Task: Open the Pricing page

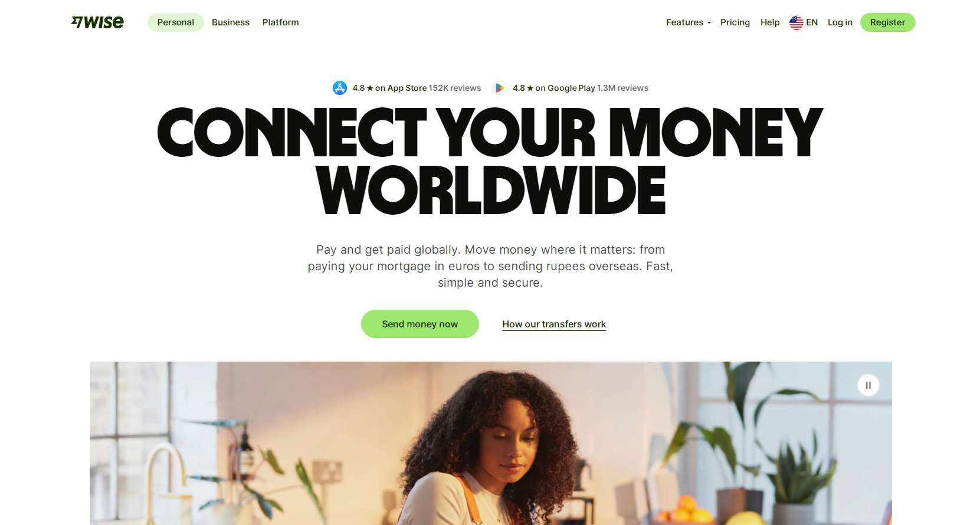Action: (735, 22)
